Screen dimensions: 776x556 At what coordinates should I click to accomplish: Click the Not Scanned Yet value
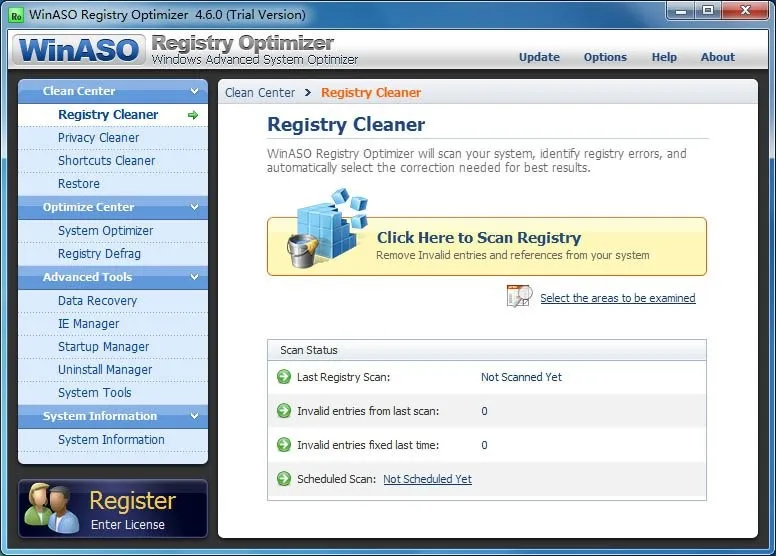coord(521,377)
